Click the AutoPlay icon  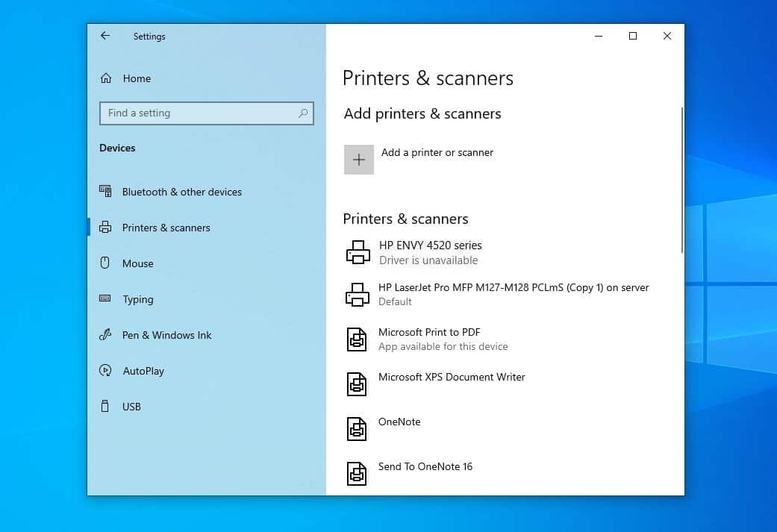click(x=104, y=371)
